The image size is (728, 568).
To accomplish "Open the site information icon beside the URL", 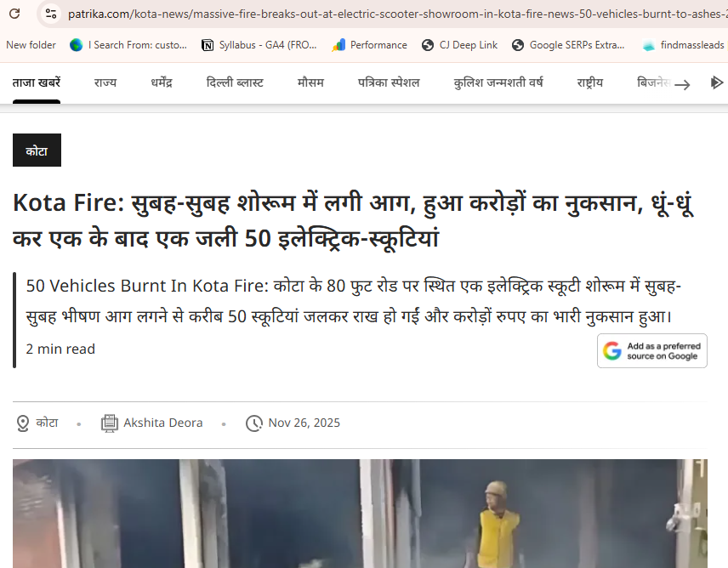I will pos(51,14).
